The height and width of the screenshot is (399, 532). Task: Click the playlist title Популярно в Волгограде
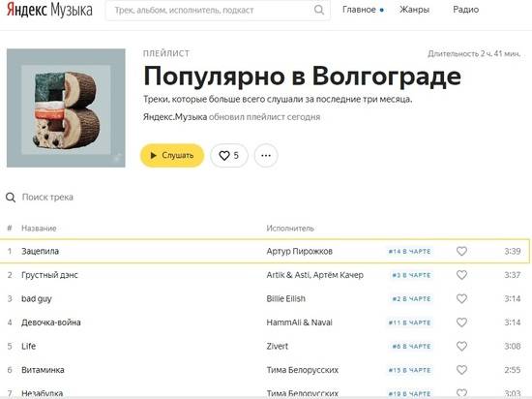pyautogui.click(x=303, y=77)
